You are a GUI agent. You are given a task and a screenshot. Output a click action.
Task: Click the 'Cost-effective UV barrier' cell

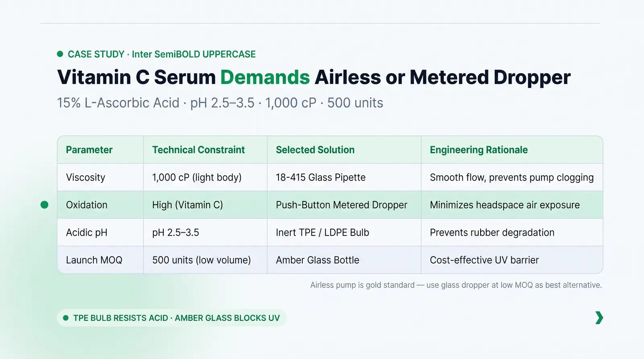click(512, 260)
